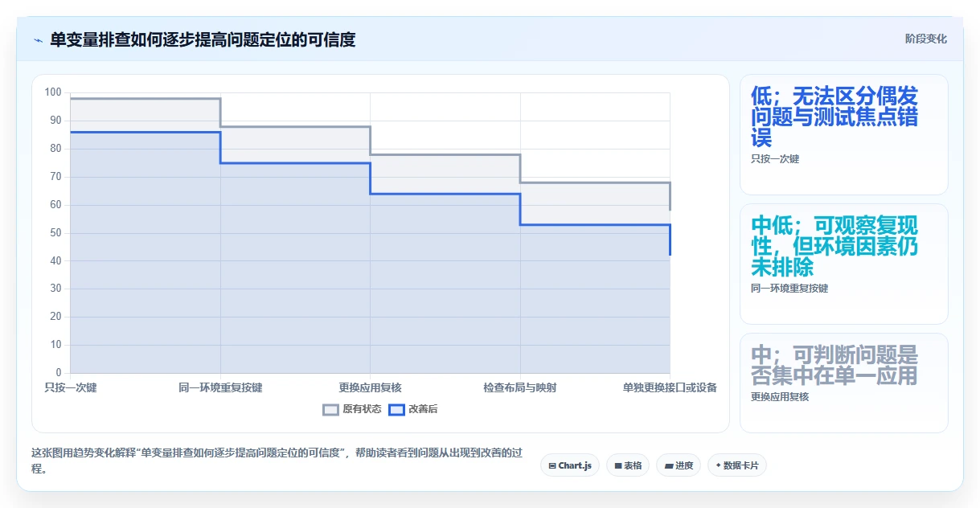Viewport: 980px width, 508px height.
Task: Click x-axis label 检查布局与映射
Action: click(x=520, y=387)
